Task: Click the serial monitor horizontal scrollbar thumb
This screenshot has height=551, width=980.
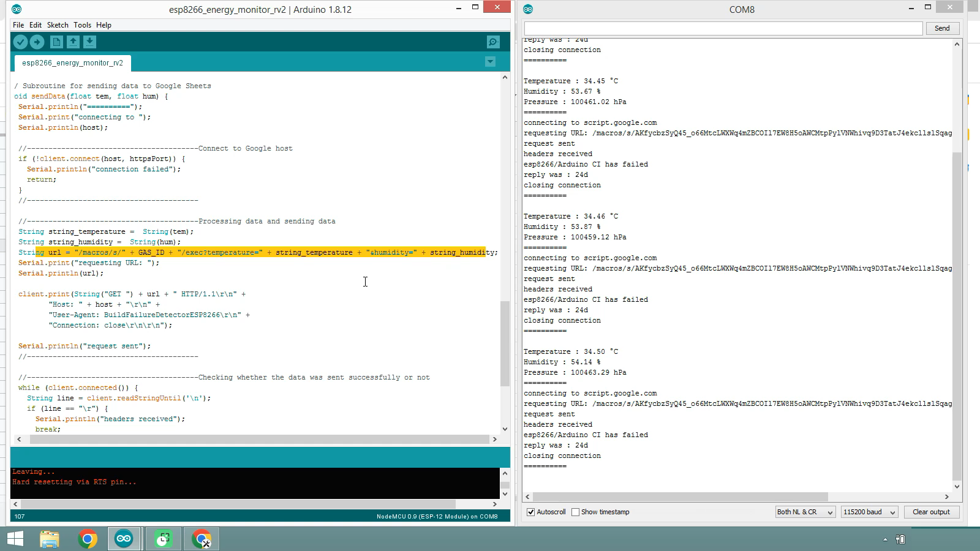Action: (680, 497)
